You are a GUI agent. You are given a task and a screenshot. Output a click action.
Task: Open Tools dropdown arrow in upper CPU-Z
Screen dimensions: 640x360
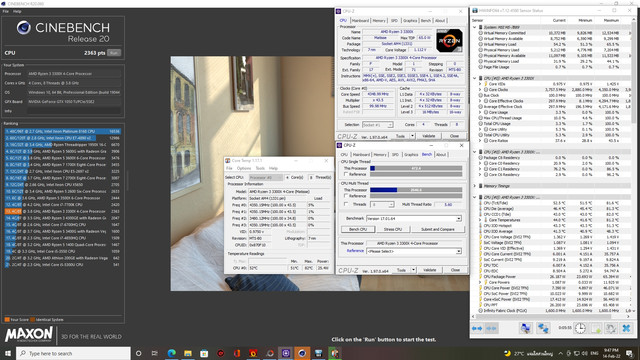coord(412,136)
